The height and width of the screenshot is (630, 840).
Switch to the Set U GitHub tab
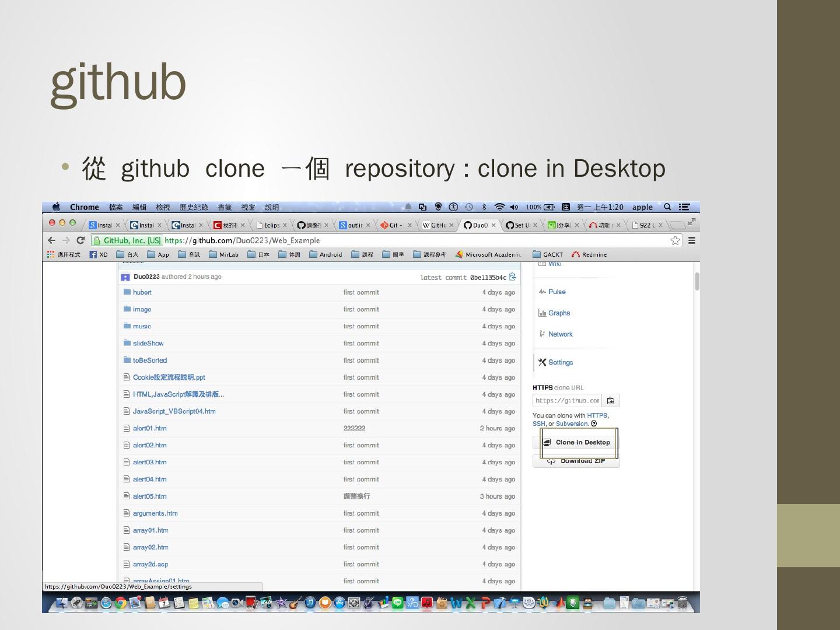[x=520, y=225]
